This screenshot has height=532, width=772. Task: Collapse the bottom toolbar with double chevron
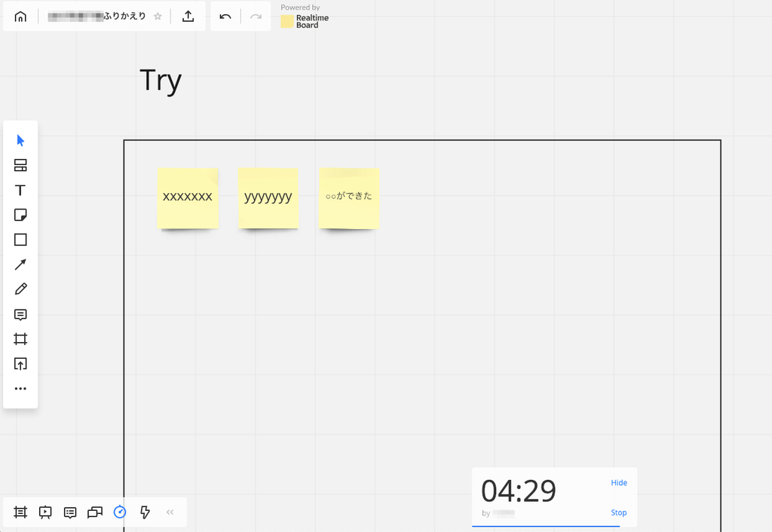point(170,512)
